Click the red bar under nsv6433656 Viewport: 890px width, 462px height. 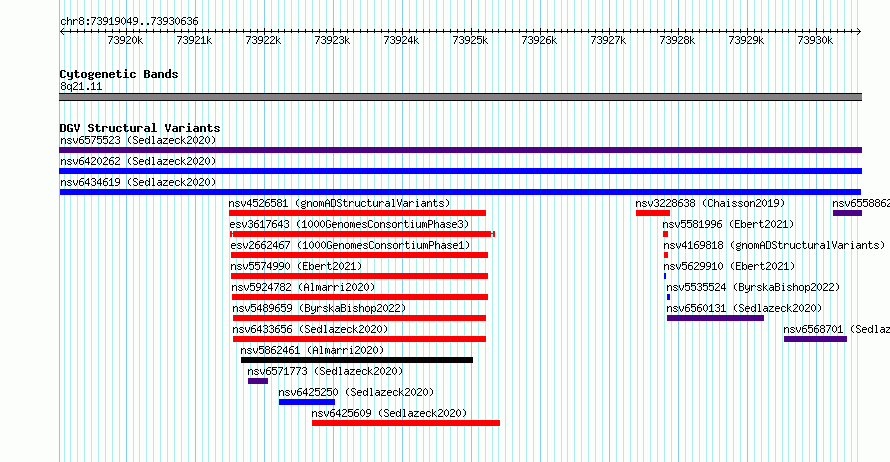click(359, 339)
